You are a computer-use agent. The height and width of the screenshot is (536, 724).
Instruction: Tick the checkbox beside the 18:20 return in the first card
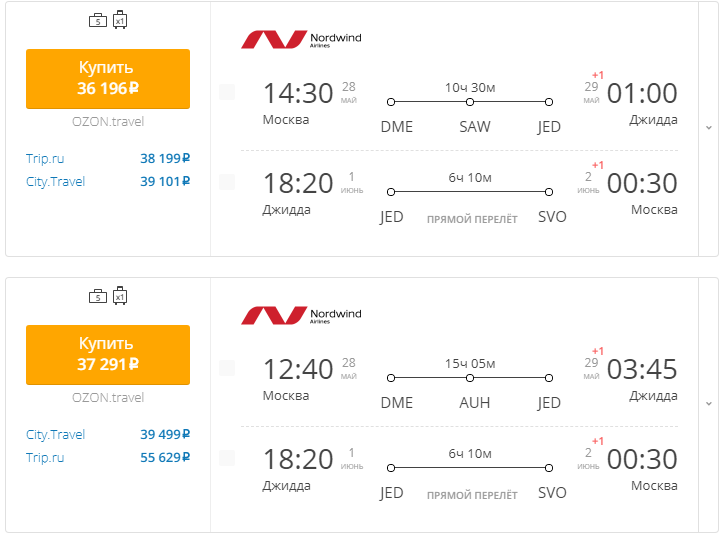coord(227,182)
